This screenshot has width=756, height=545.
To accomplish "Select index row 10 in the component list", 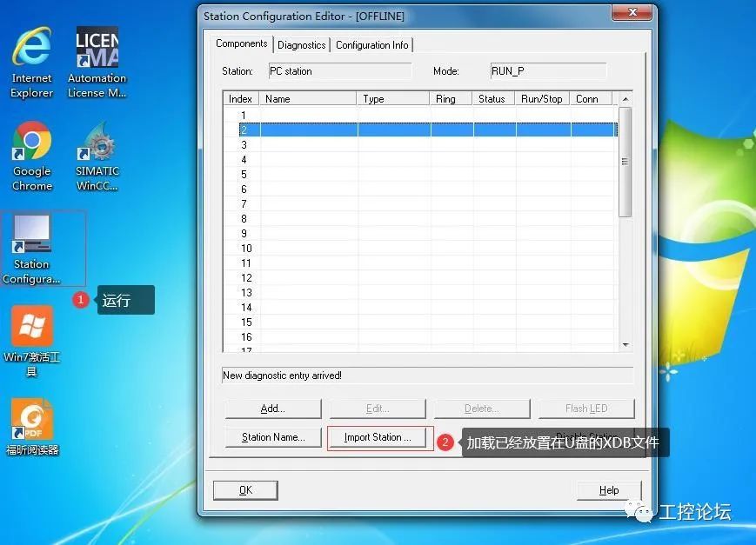I will coord(420,249).
